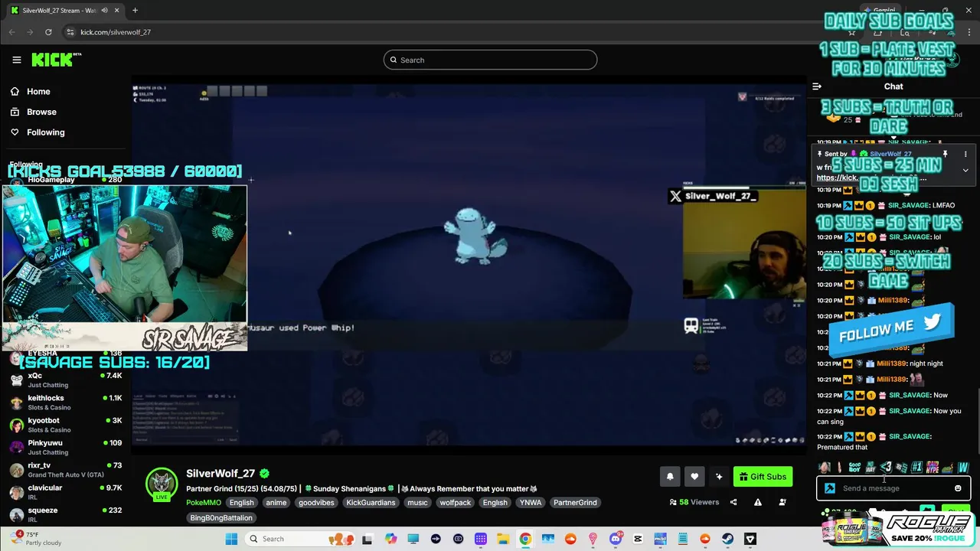This screenshot has width=980, height=551.
Task: Select the Raid Hype emote
Action: pos(932,467)
